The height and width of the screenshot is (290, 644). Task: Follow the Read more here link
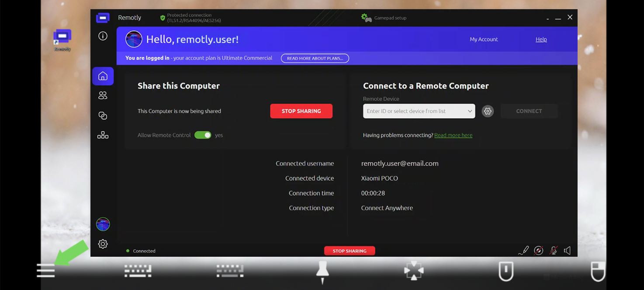(453, 135)
